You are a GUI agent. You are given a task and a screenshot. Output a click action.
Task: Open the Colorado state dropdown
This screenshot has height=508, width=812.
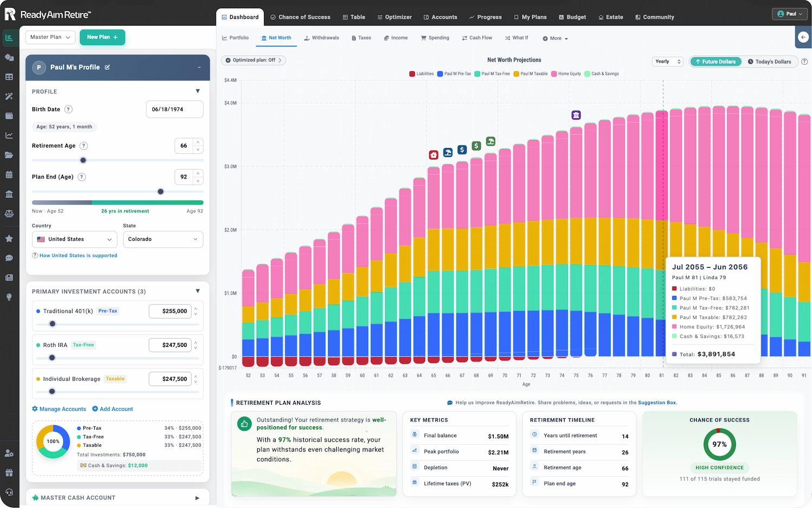[163, 239]
